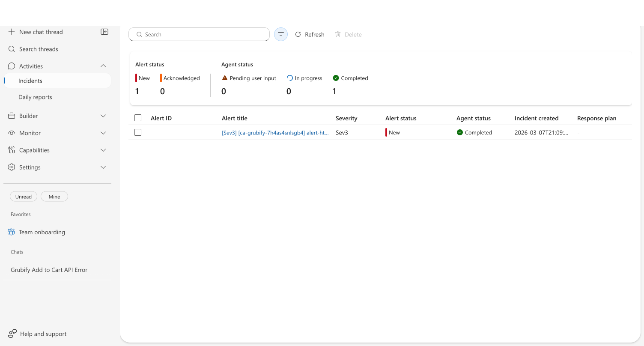
Task: Open the Sev3 ca-grubify alert title link
Action: (x=275, y=133)
